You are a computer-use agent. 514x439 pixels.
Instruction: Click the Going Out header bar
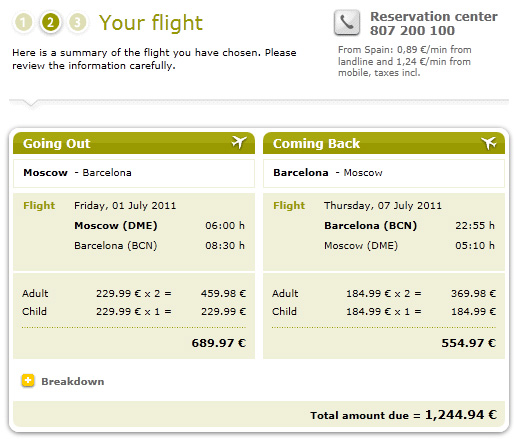pyautogui.click(x=134, y=143)
